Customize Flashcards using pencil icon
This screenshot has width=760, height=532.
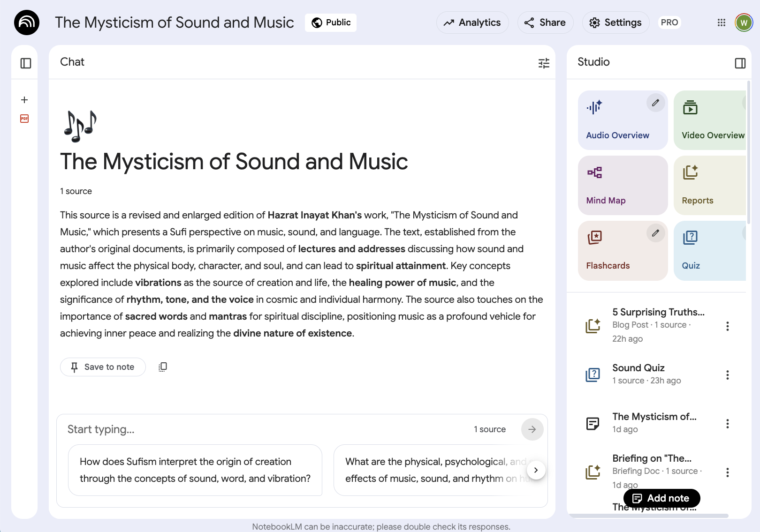pyautogui.click(x=655, y=233)
